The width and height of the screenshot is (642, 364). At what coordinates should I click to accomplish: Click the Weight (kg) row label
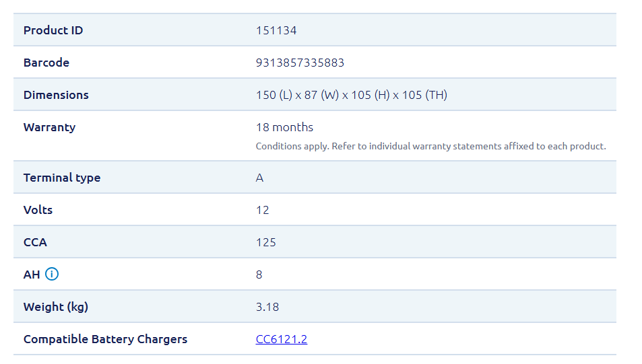(56, 307)
